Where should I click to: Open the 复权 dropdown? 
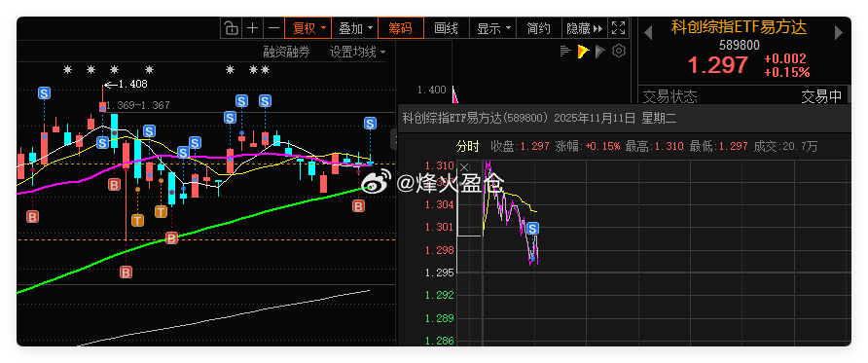(x=308, y=27)
